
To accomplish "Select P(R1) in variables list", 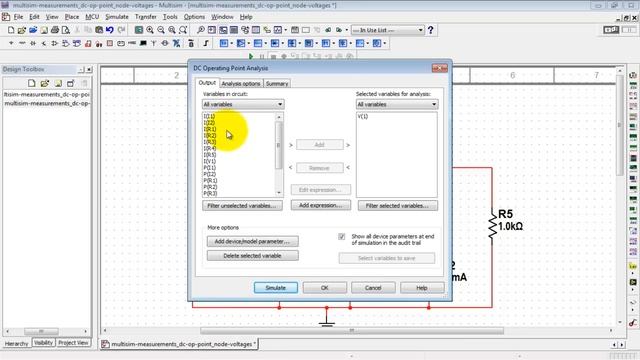I will (x=210, y=180).
